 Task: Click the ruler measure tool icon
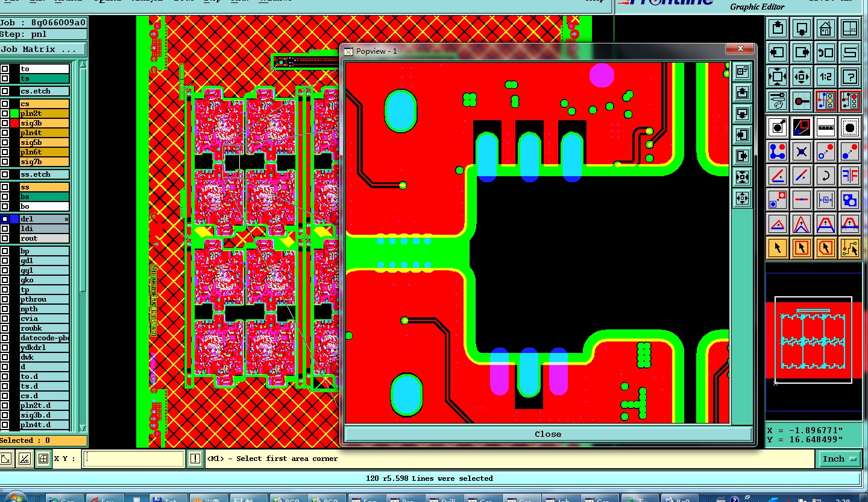click(826, 127)
